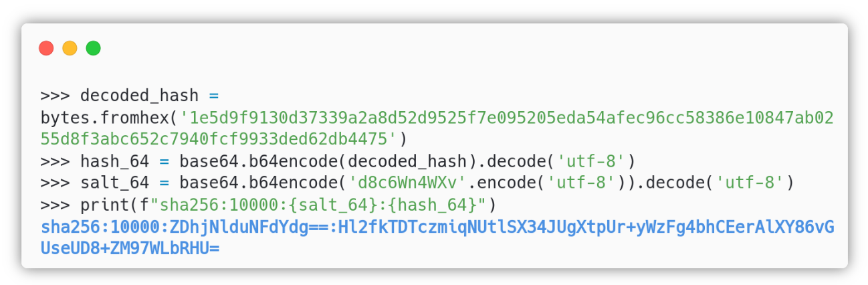Click the yellow minimize dot
The height and width of the screenshot is (285, 868).
pyautogui.click(x=70, y=48)
